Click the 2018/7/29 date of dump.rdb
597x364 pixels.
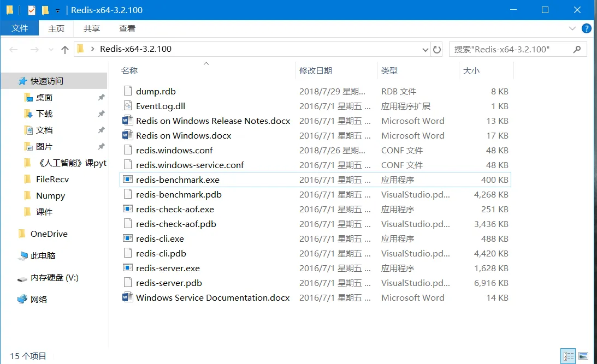point(332,91)
